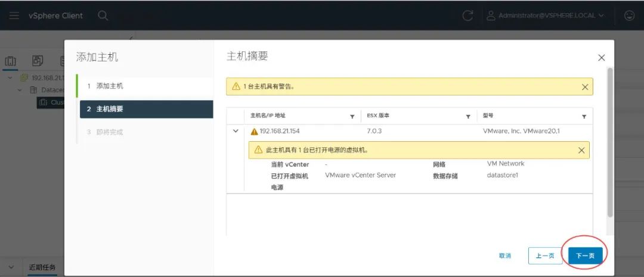Click the VM Network value
Screen dimensions: 644x277
click(x=506, y=163)
